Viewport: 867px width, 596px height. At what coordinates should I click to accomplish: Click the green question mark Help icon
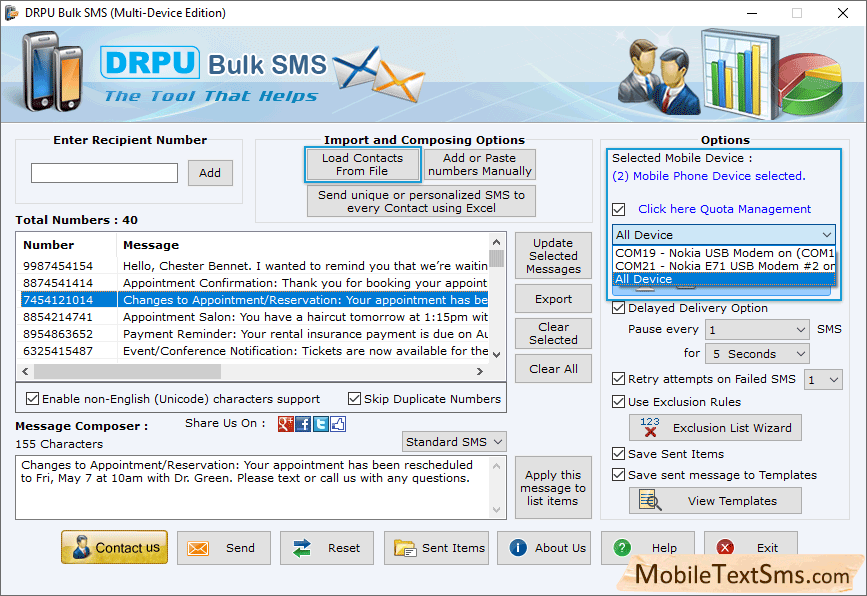[x=622, y=548]
